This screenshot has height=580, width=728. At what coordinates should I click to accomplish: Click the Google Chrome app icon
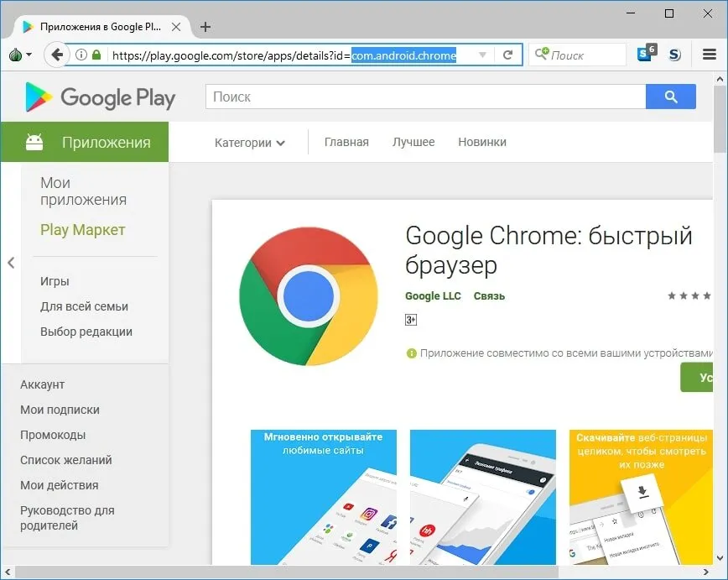tap(309, 296)
